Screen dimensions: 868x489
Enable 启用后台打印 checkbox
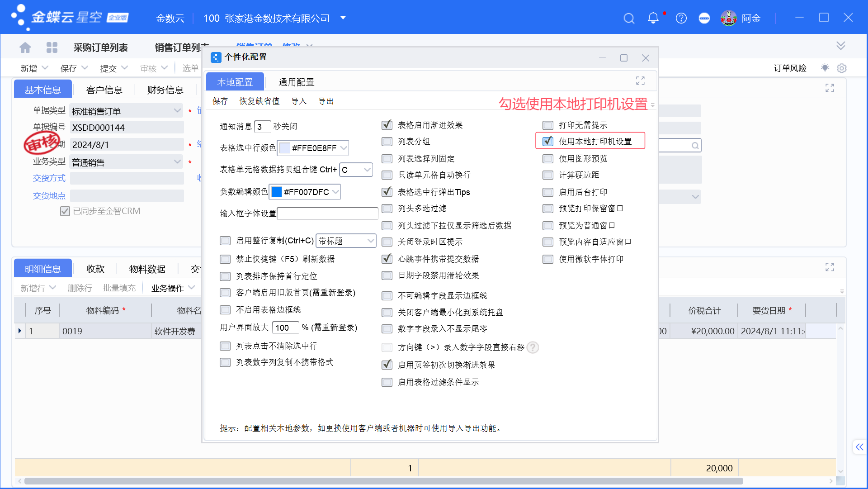point(548,192)
